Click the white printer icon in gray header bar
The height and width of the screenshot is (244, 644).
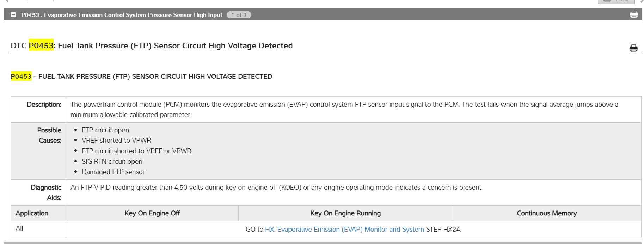[633, 14]
